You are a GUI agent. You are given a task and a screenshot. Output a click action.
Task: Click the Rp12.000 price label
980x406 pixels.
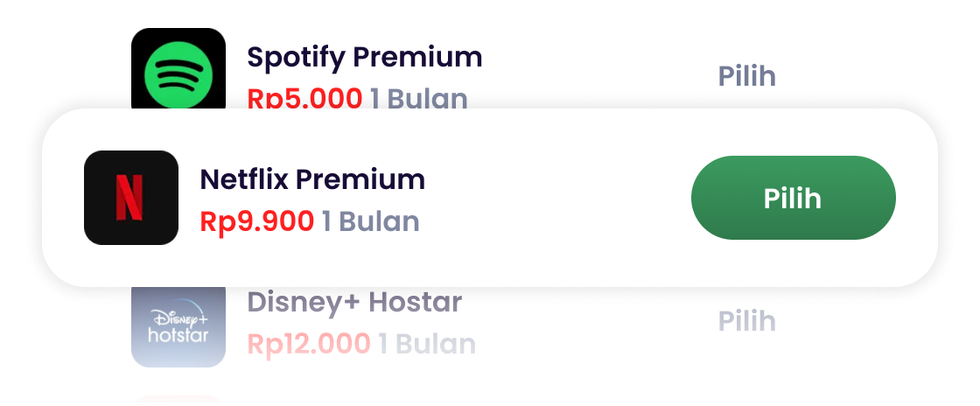pyautogui.click(x=309, y=344)
